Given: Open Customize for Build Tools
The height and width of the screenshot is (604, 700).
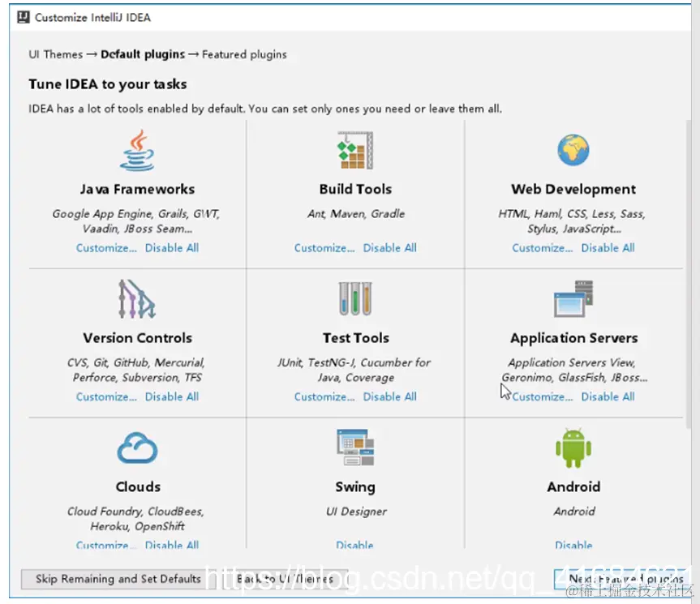Looking at the screenshot, I should coord(324,248).
